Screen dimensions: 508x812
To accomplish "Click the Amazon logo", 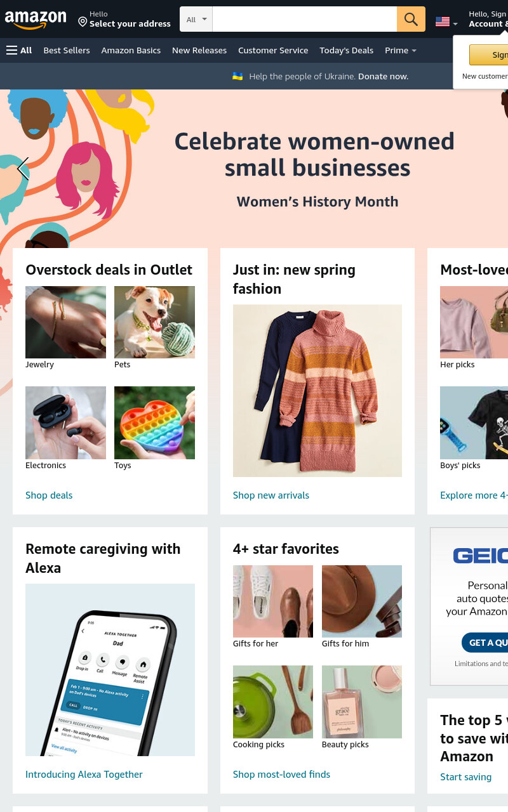I will (x=36, y=20).
